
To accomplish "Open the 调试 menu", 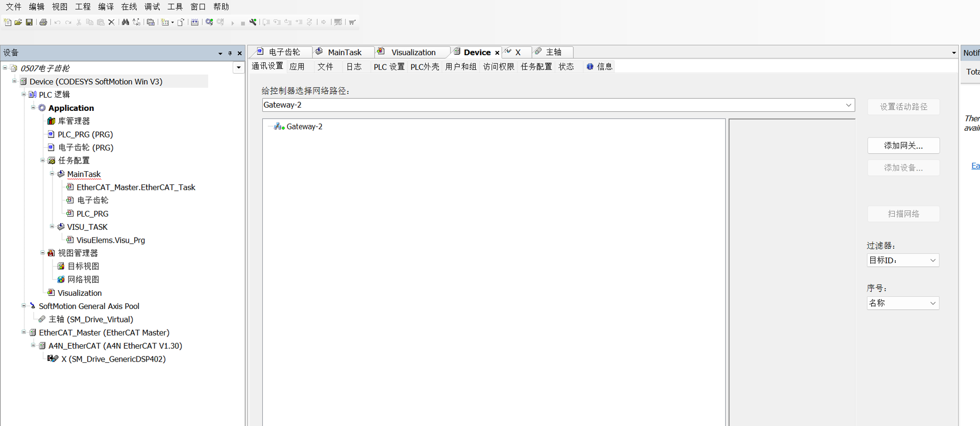I will coord(152,7).
